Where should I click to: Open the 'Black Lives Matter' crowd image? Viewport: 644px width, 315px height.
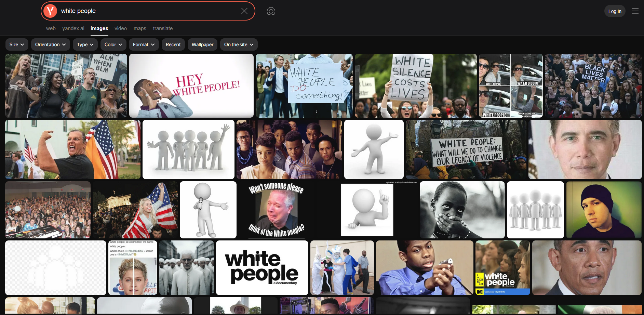tap(593, 86)
